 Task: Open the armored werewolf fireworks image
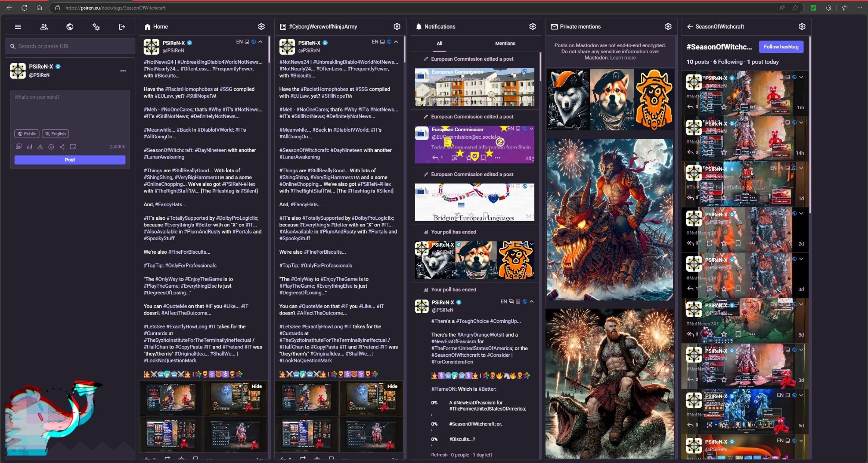coord(610,219)
